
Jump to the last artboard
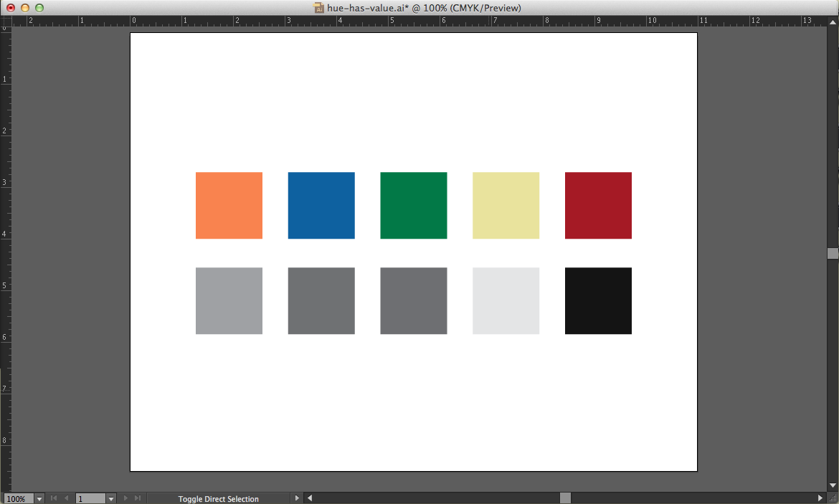point(138,498)
